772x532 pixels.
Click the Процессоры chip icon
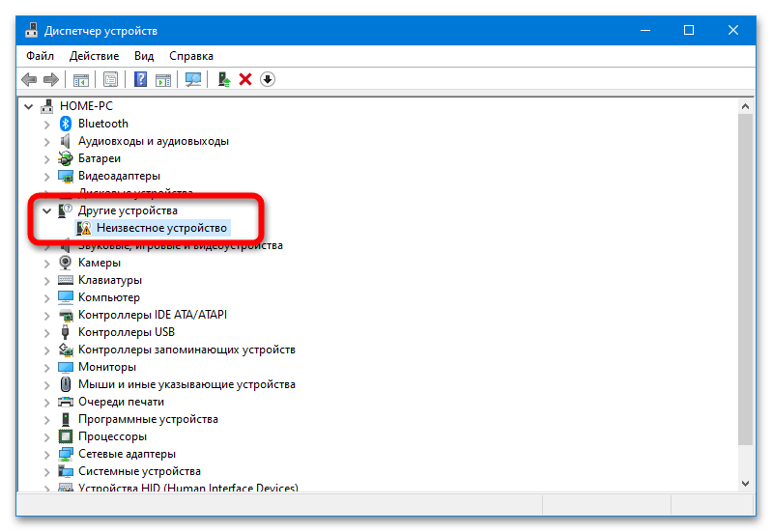[x=66, y=436]
